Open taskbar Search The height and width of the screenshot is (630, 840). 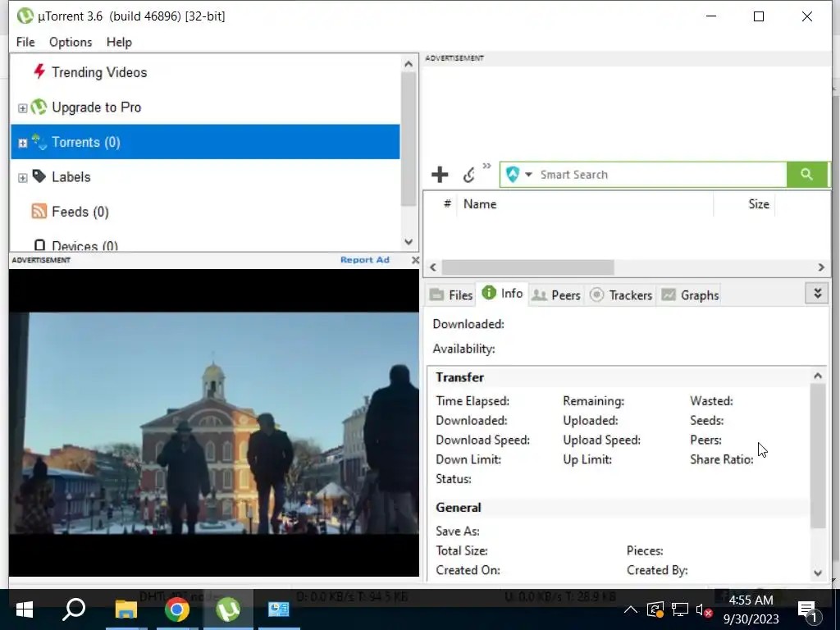coord(74,609)
